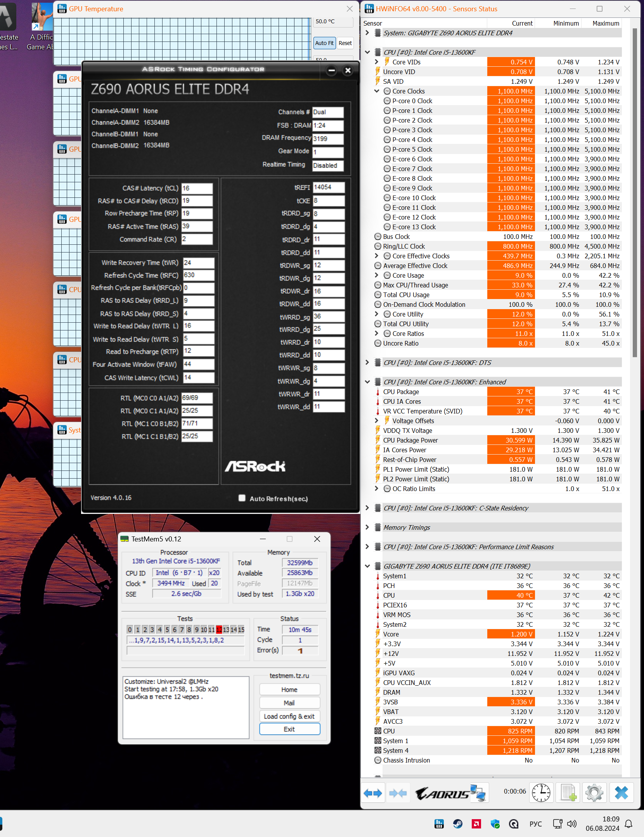Open HWiNFO from the Windows taskbar
Image resolution: width=644 pixels, height=837 pixels.
coord(439,824)
